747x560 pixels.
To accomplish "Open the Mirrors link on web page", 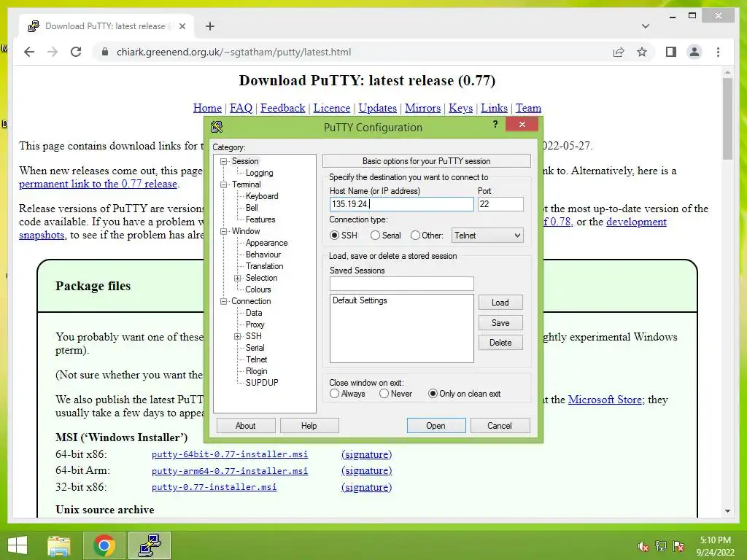I will [x=422, y=108].
